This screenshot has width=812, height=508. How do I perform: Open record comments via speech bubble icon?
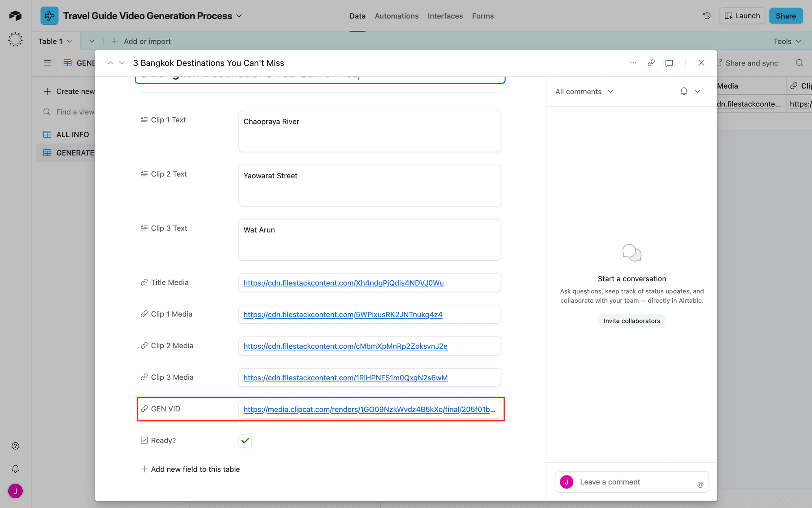(x=669, y=63)
